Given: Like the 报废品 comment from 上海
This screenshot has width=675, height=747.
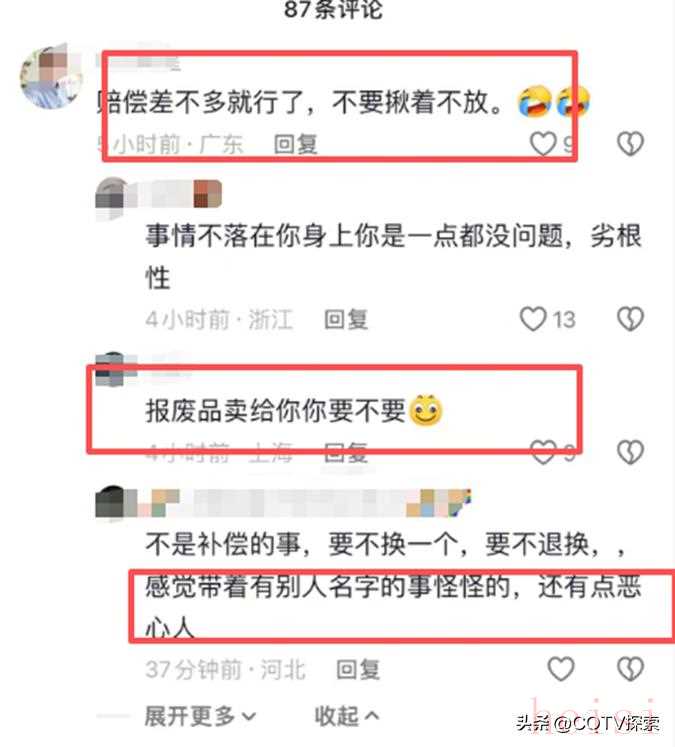Looking at the screenshot, I should [543, 452].
